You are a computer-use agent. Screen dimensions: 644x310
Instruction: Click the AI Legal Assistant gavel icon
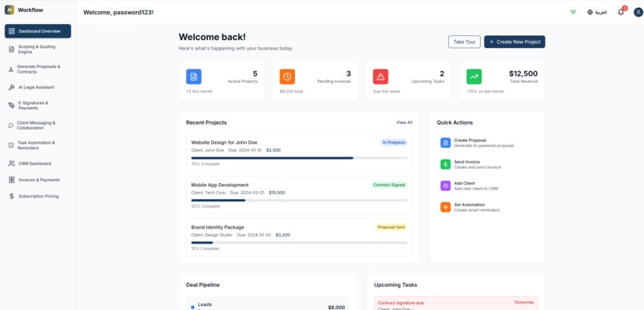(11, 87)
